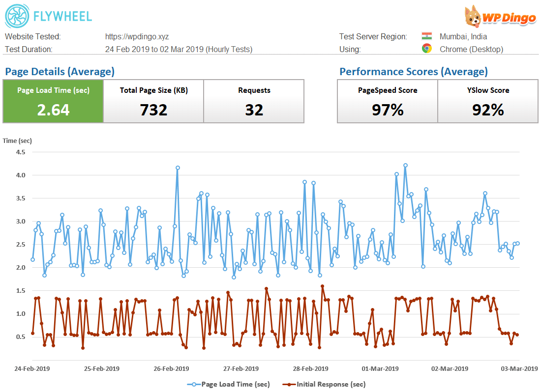Click the 28-Feb-2019 axis date label

tap(311, 368)
